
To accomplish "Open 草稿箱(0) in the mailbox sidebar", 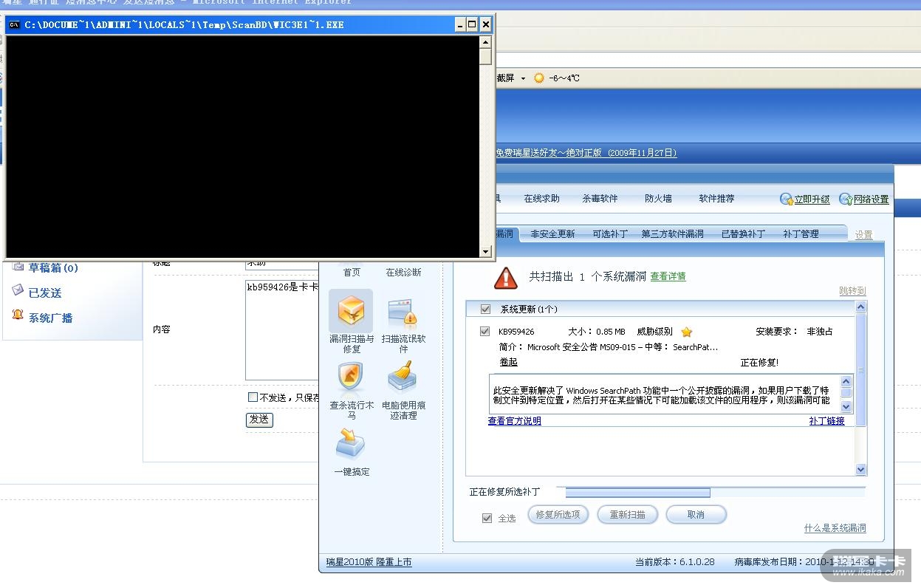I will click(53, 267).
